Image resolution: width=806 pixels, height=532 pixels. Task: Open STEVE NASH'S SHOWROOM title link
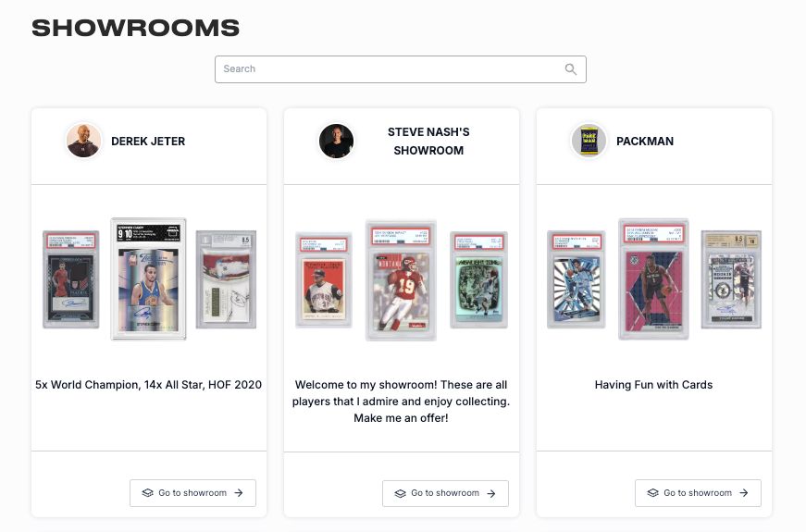click(428, 141)
